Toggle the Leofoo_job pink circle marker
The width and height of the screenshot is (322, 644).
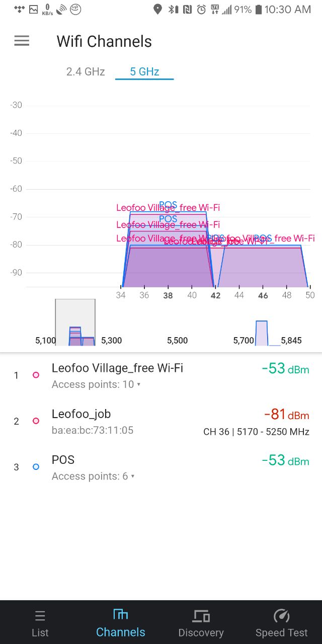pos(36,421)
